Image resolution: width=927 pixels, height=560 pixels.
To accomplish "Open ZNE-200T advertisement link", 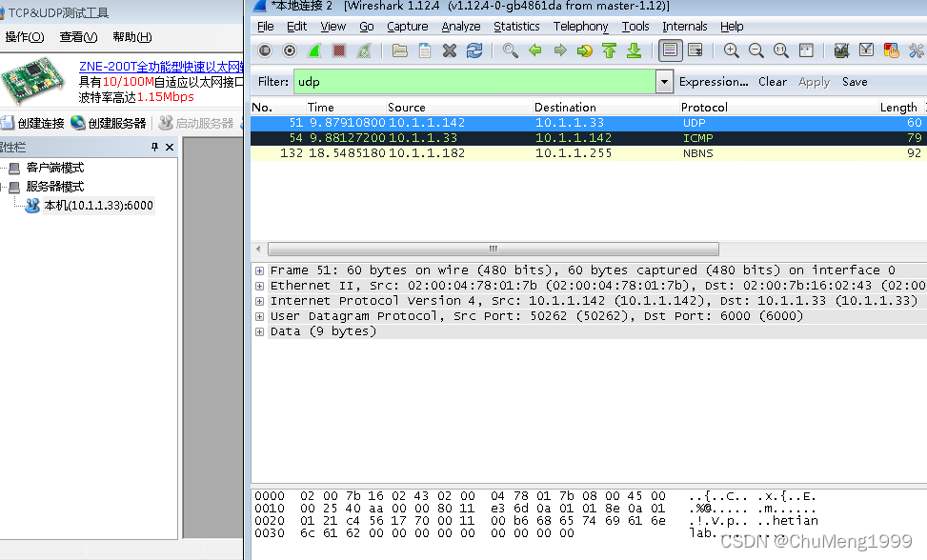I will click(x=161, y=67).
